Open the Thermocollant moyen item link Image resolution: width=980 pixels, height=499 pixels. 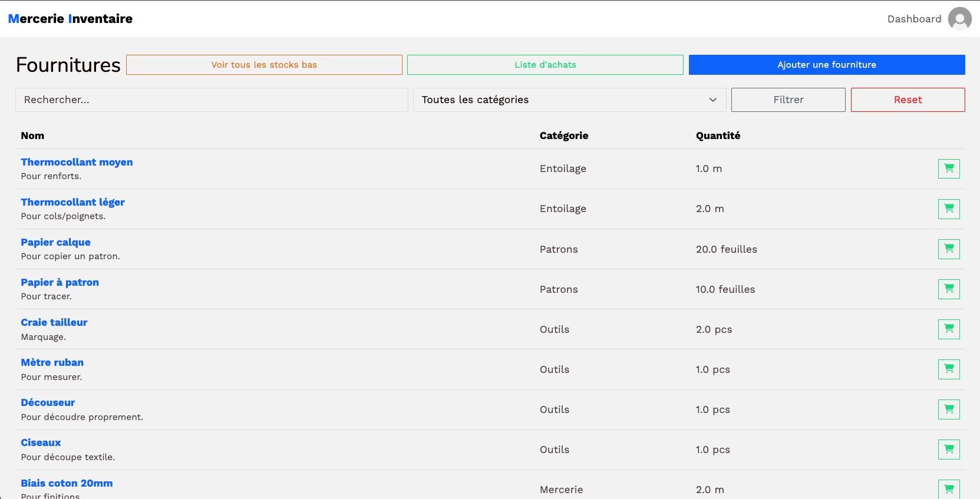click(x=77, y=162)
